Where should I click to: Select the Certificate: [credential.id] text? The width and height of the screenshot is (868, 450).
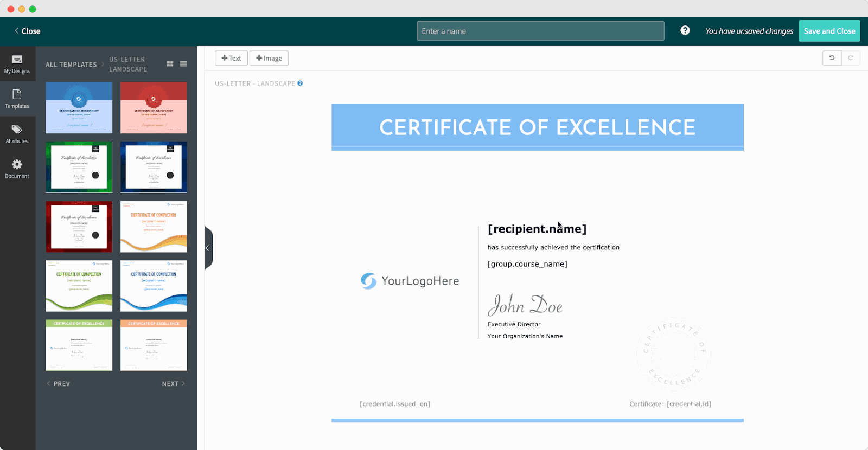tap(670, 404)
